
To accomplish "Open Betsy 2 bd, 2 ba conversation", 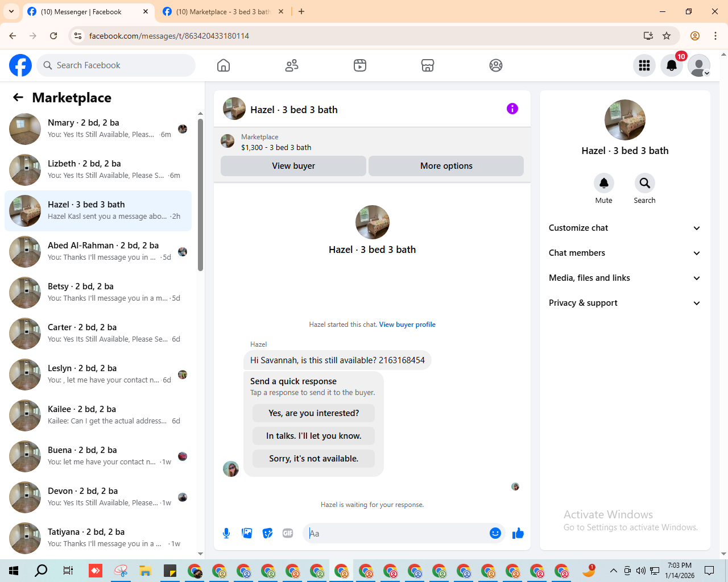I will tap(98, 293).
